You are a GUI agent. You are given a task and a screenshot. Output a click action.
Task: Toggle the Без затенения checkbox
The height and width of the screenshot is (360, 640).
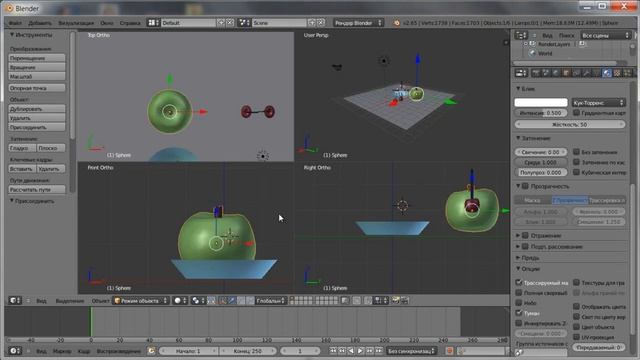click(576, 152)
